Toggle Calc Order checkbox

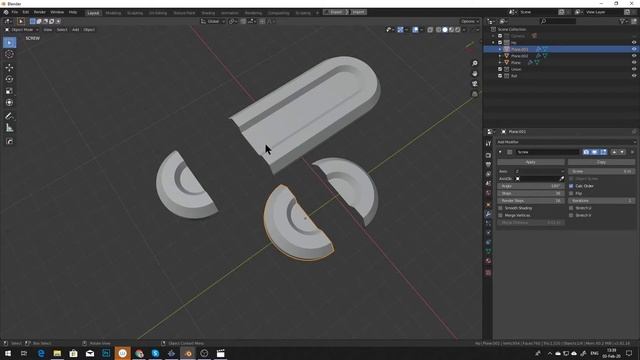[x=571, y=186]
